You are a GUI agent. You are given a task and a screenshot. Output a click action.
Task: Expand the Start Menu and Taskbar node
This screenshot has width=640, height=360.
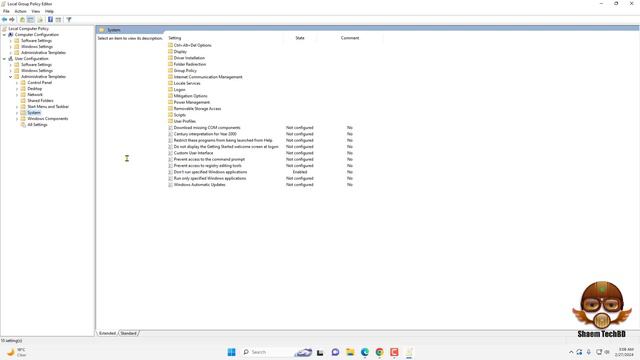coord(17,107)
